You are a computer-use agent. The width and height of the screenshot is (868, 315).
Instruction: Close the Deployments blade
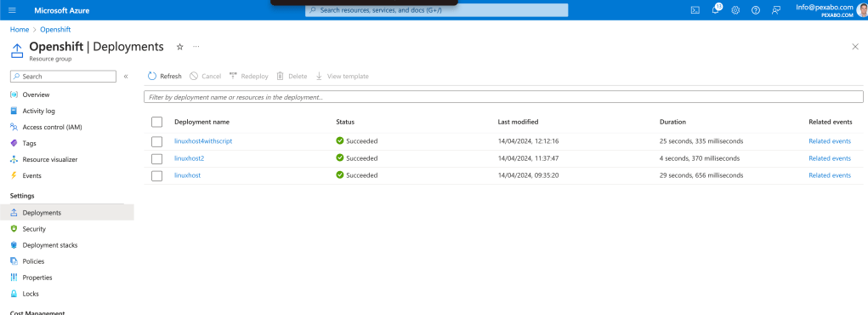(x=855, y=47)
